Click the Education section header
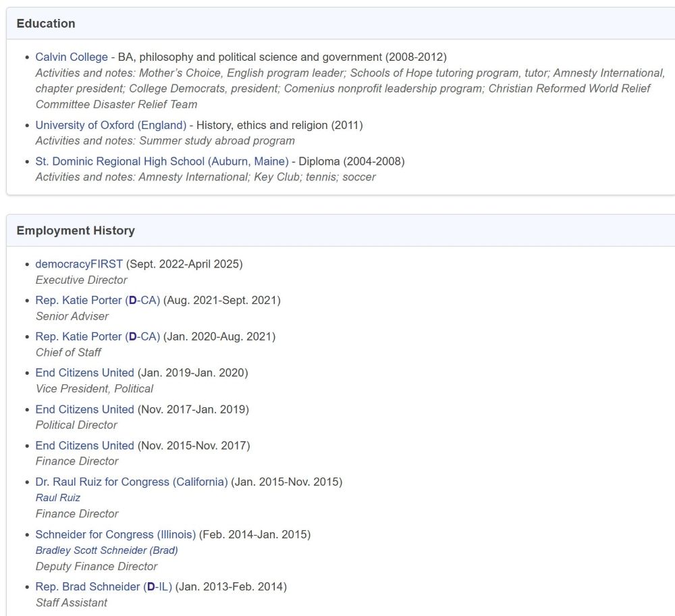Screen dimensions: 675x616 tap(46, 23)
